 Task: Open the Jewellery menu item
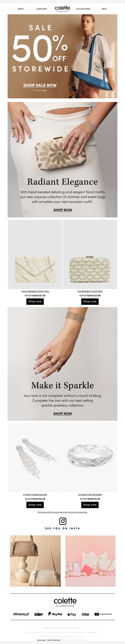tap(42, 9)
